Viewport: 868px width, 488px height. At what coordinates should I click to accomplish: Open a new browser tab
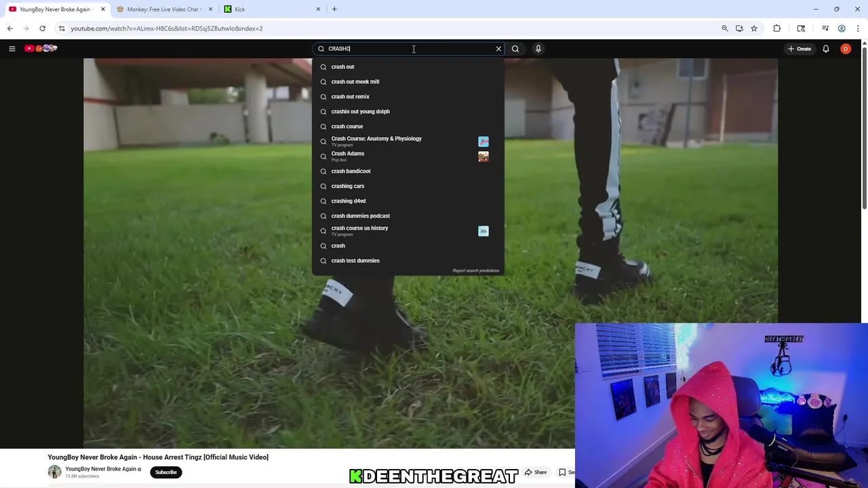334,9
